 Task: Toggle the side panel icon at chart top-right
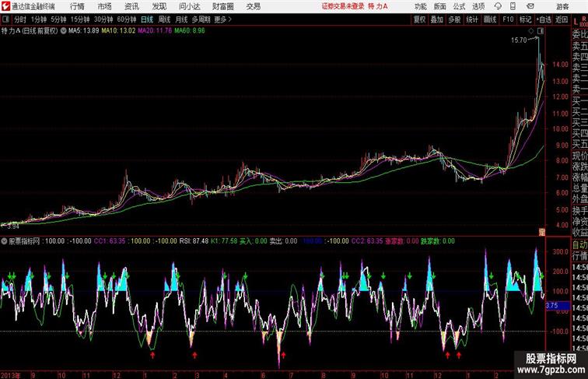(541, 31)
